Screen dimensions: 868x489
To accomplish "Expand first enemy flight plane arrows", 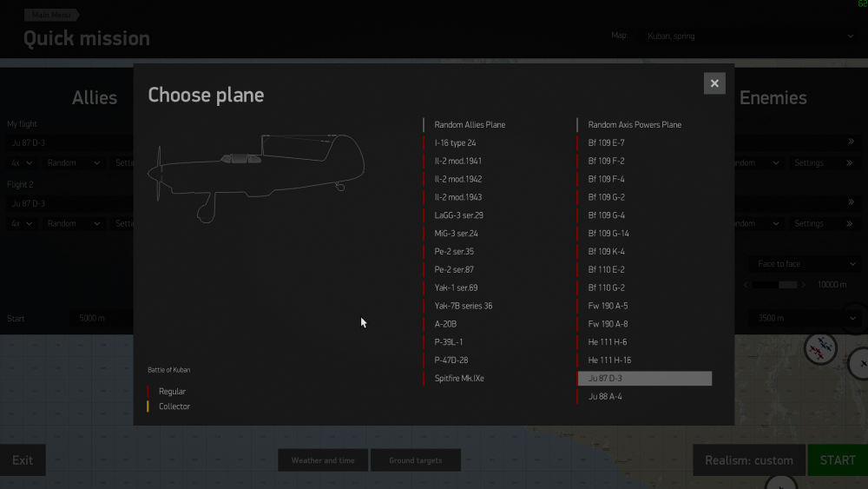I will click(x=851, y=142).
